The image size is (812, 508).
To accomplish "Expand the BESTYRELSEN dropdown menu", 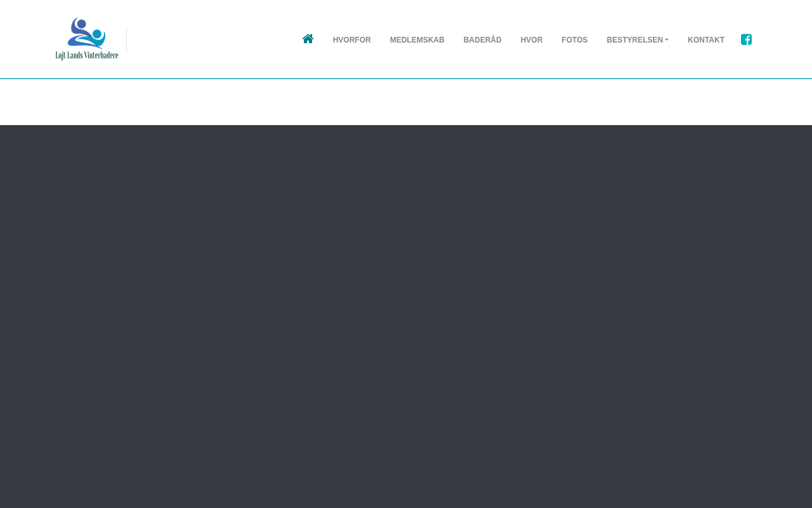I will (638, 40).
